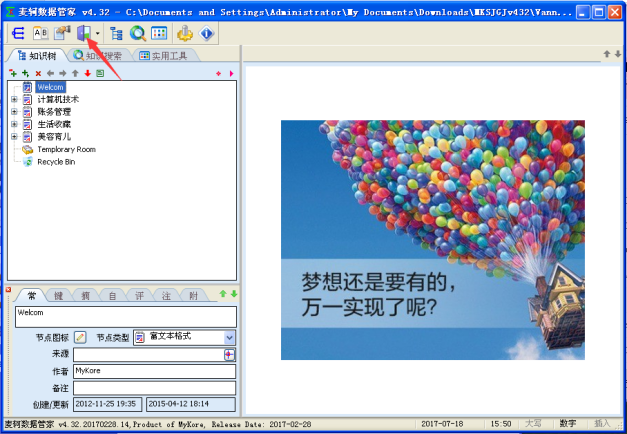Select the 账务管理 tree node

point(54,112)
